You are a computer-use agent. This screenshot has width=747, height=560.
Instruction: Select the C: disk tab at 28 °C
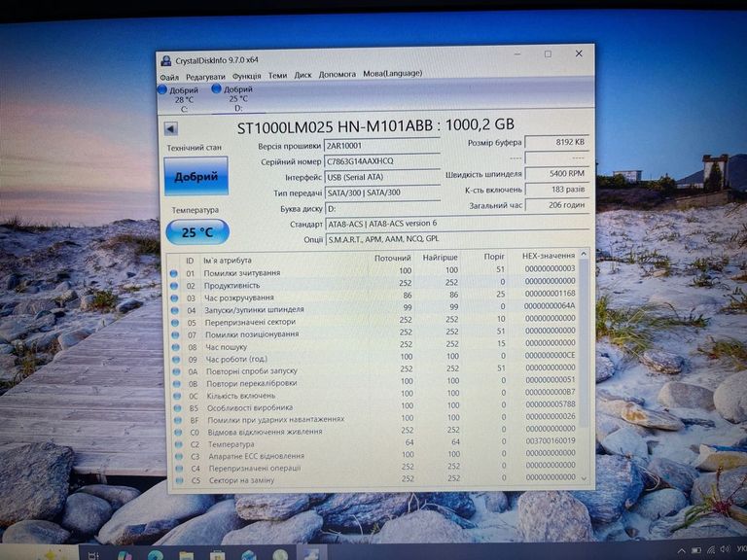(x=184, y=99)
